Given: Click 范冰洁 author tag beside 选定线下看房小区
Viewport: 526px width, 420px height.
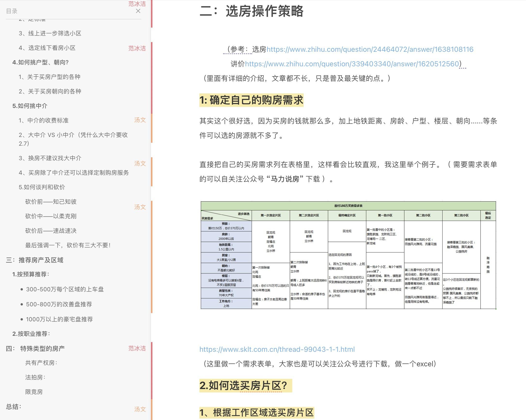Looking at the screenshot, I should 137,48.
